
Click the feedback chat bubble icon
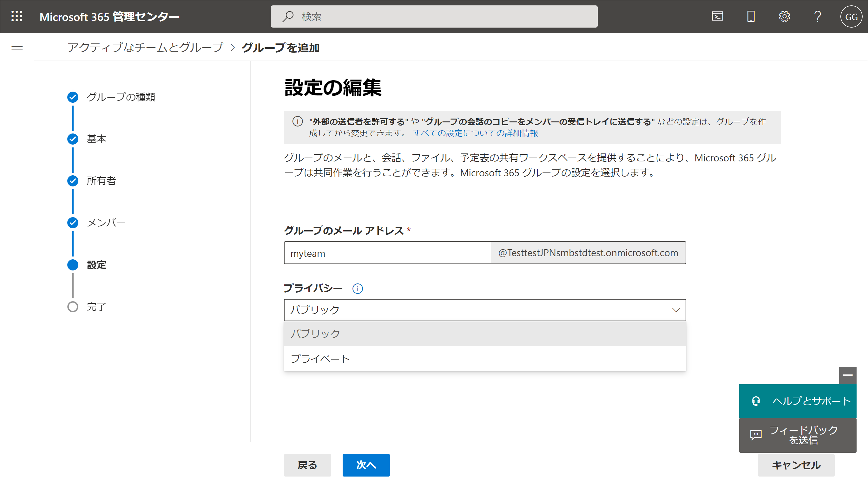point(756,435)
